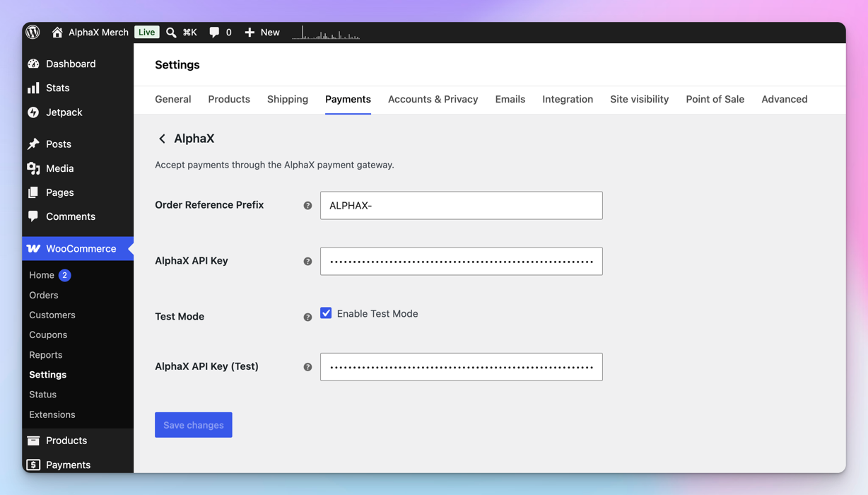The height and width of the screenshot is (495, 868).
Task: Click the WooCommerce logo icon
Action: (x=33, y=249)
